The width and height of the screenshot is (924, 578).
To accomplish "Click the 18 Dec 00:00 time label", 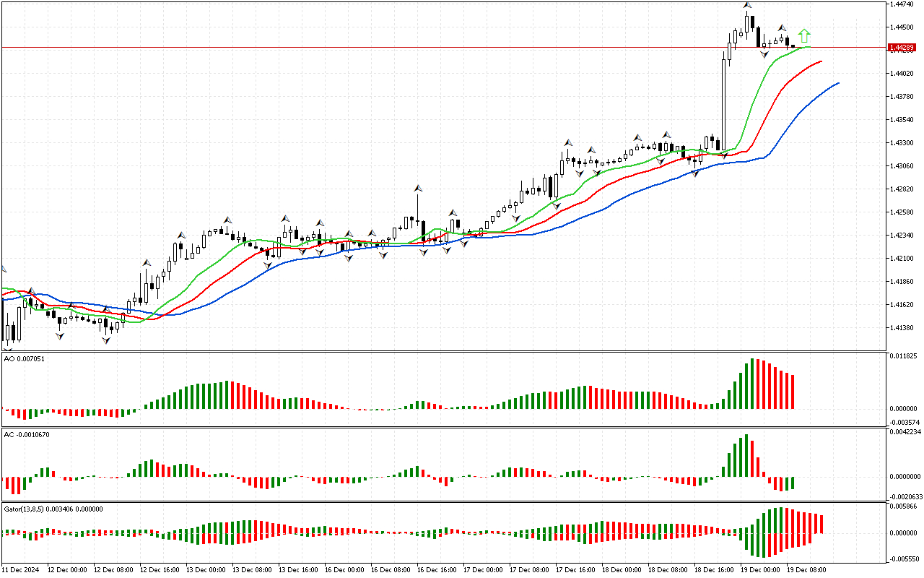I will [622, 570].
